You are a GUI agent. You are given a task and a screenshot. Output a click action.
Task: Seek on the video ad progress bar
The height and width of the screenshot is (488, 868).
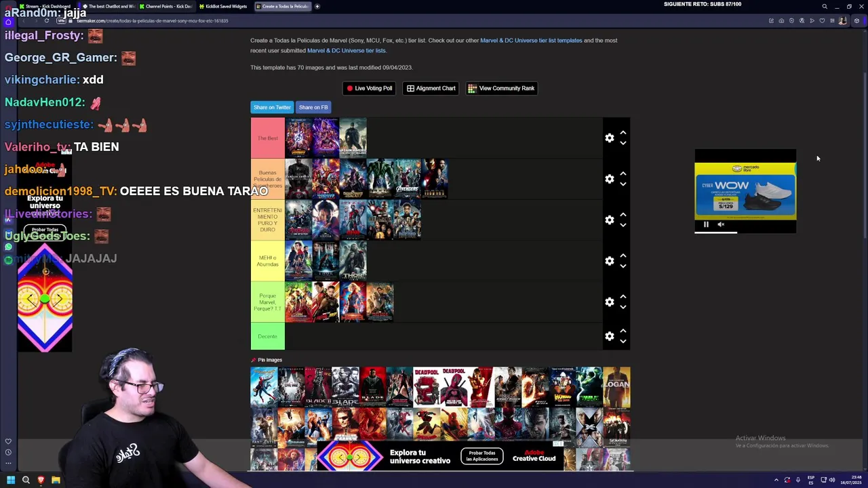click(745, 232)
